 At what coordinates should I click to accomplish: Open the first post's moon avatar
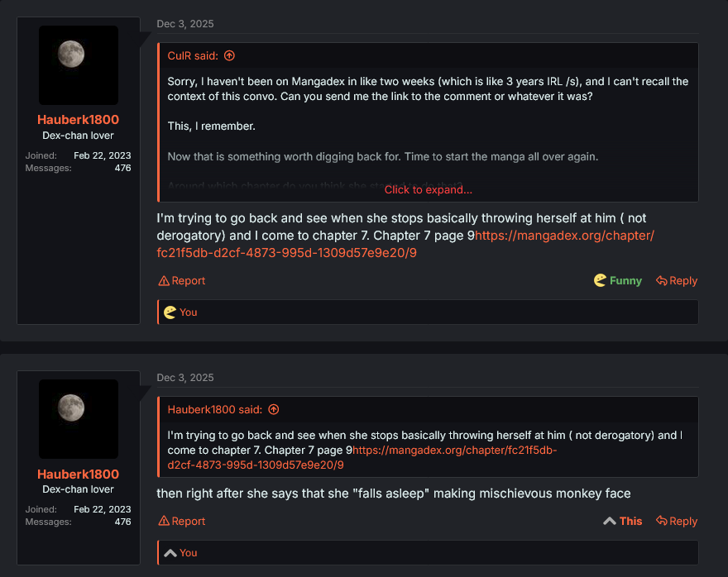pyautogui.click(x=79, y=64)
